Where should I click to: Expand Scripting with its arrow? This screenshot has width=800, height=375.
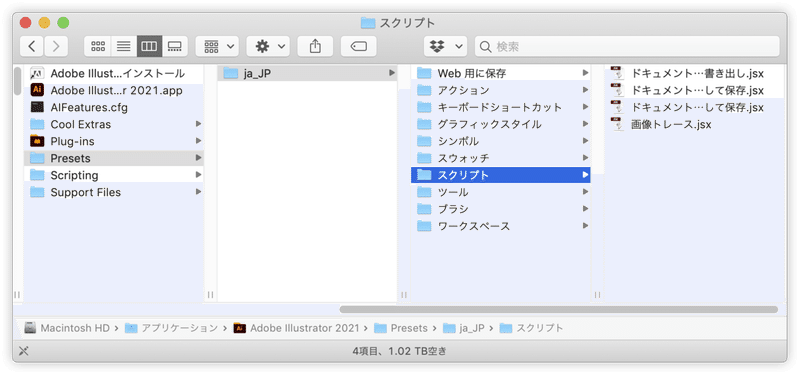pyautogui.click(x=198, y=175)
